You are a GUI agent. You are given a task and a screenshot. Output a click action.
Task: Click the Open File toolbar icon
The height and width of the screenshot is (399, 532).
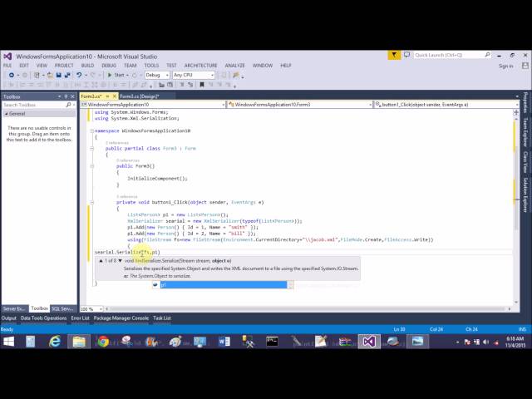[50, 75]
